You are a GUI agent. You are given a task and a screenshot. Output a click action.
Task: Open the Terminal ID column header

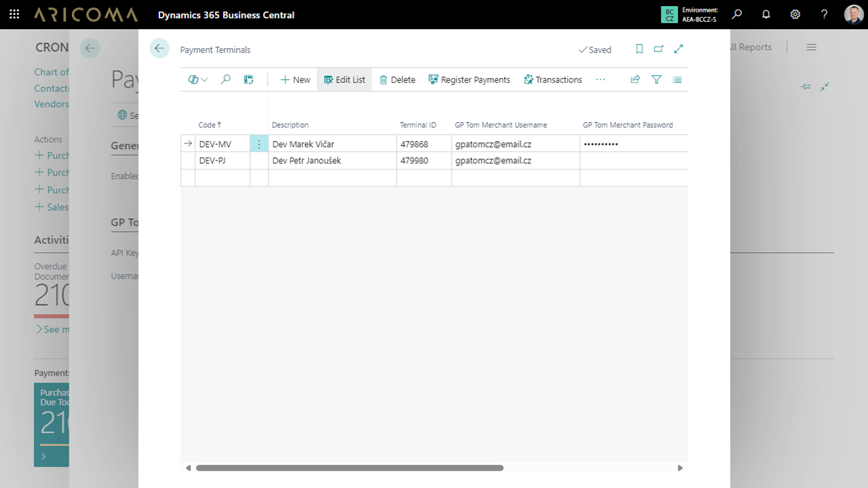tap(418, 125)
